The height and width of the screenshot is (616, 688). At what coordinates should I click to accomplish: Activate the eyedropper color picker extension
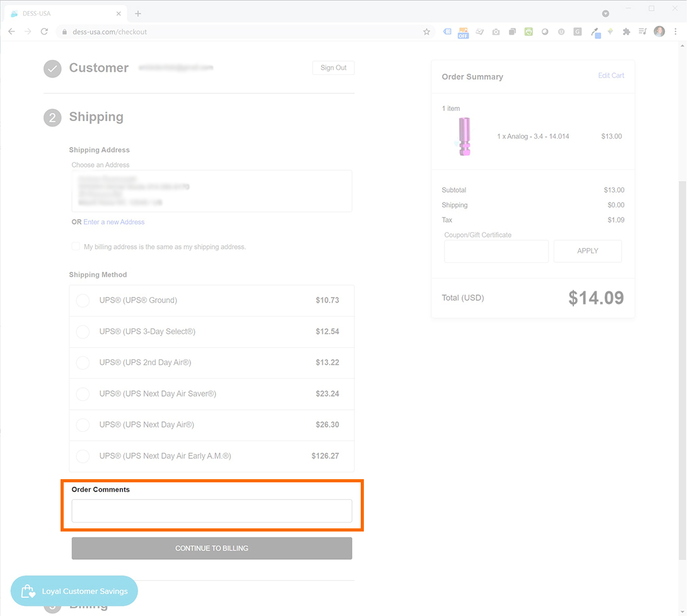pos(595,32)
